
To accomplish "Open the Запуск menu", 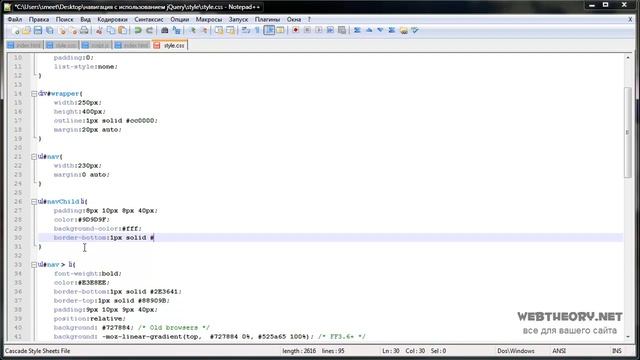I will (x=238, y=19).
